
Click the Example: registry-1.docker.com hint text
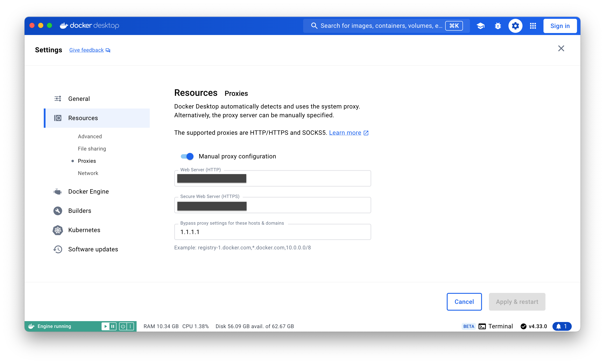point(243,248)
